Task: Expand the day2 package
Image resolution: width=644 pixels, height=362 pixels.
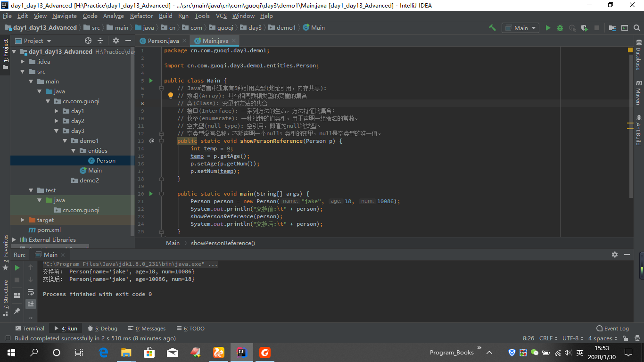Action: tap(57, 121)
